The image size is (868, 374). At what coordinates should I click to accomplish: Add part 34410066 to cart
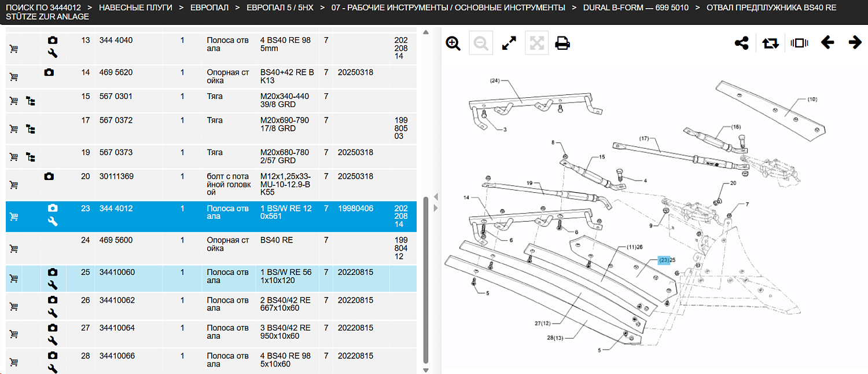[x=14, y=362]
